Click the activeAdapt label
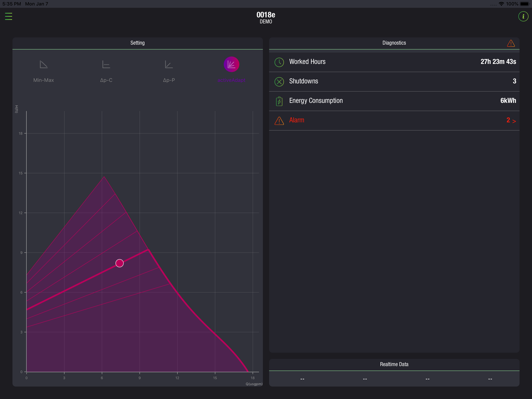 (231, 80)
